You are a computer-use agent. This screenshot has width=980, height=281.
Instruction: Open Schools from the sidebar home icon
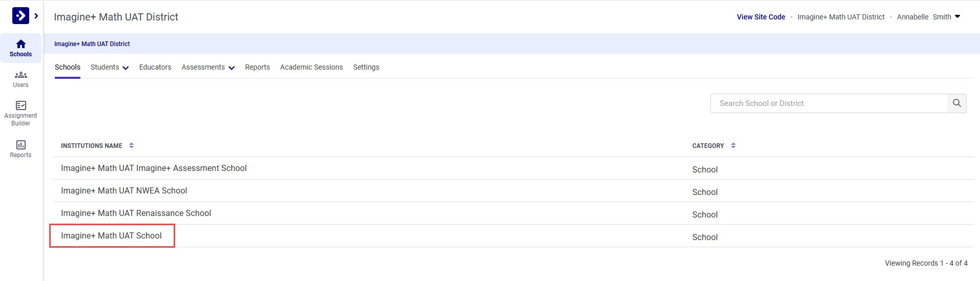click(x=20, y=48)
